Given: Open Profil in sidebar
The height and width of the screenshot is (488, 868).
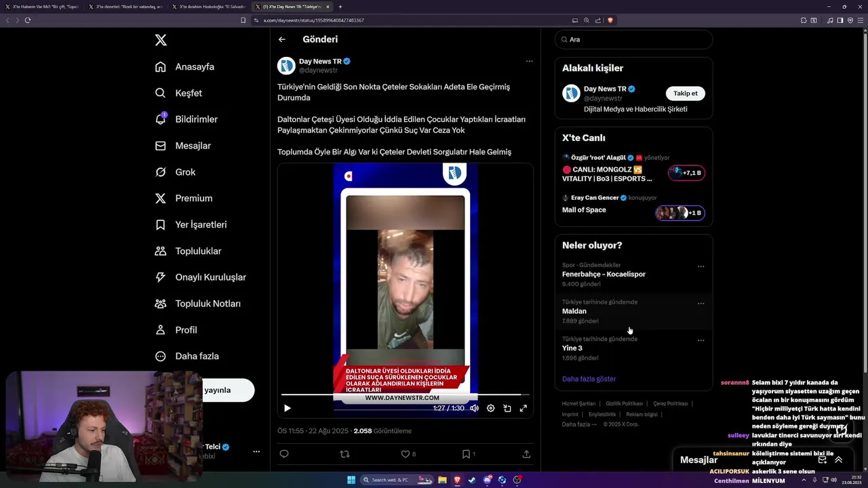Looking at the screenshot, I should point(176,330).
